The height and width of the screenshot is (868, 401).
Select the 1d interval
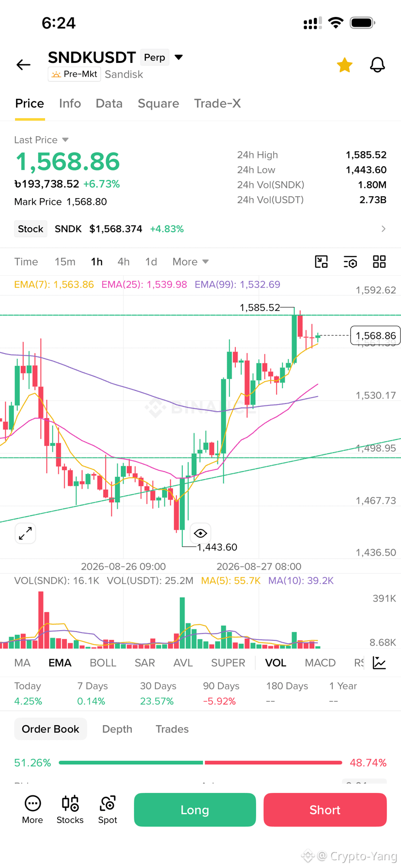pyautogui.click(x=151, y=262)
